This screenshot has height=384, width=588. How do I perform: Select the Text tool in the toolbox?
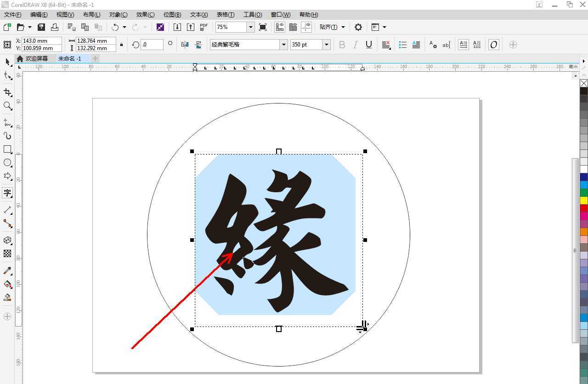point(7,193)
